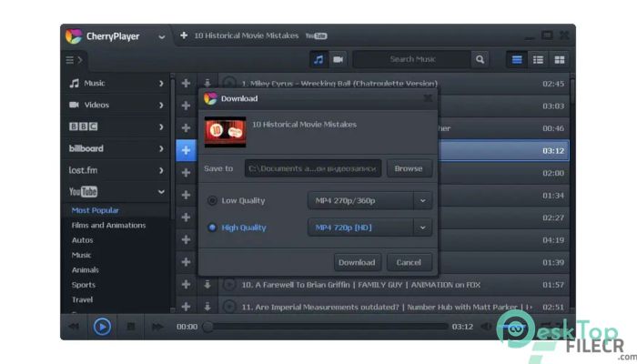Click plus icon of the 04:19 row
The height and width of the screenshot is (364, 637).
tap(186, 239)
